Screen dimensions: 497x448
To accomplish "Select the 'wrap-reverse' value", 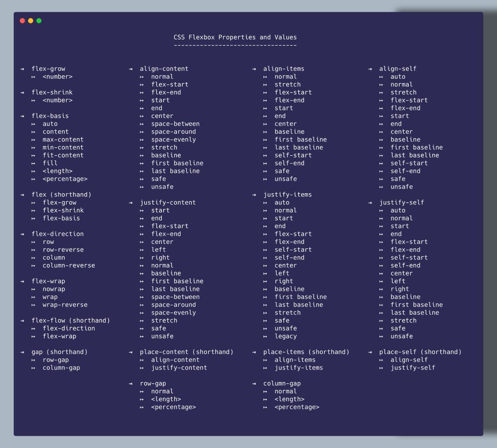I will (65, 305).
